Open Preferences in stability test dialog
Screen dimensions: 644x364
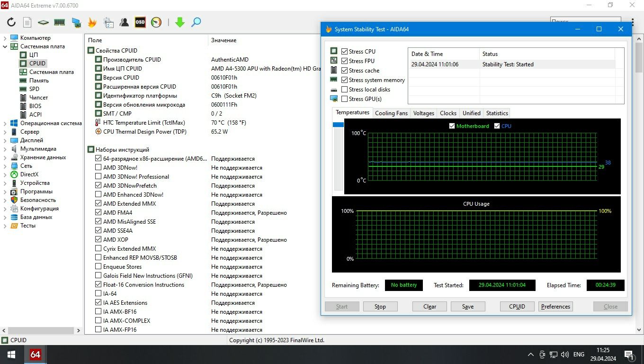pos(555,307)
